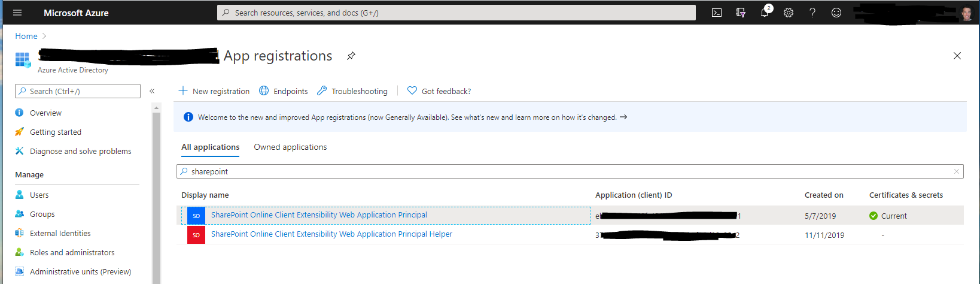
Task: Click the red SO app icon
Action: 196,235
